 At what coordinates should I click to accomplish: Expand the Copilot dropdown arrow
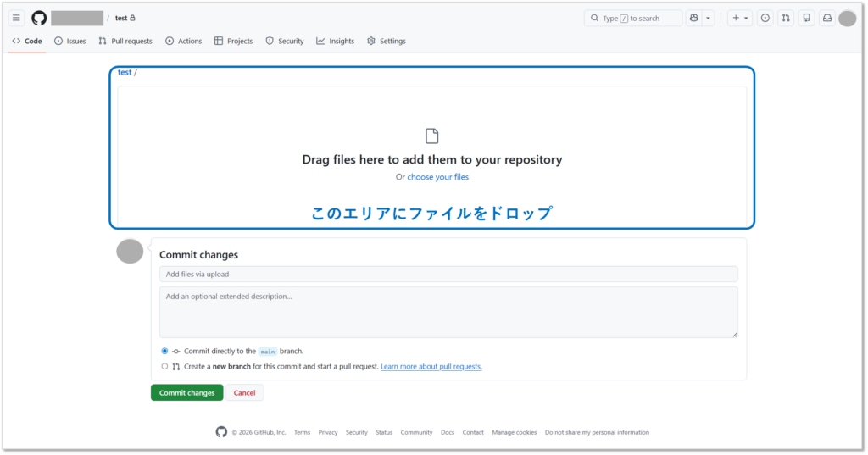point(709,18)
